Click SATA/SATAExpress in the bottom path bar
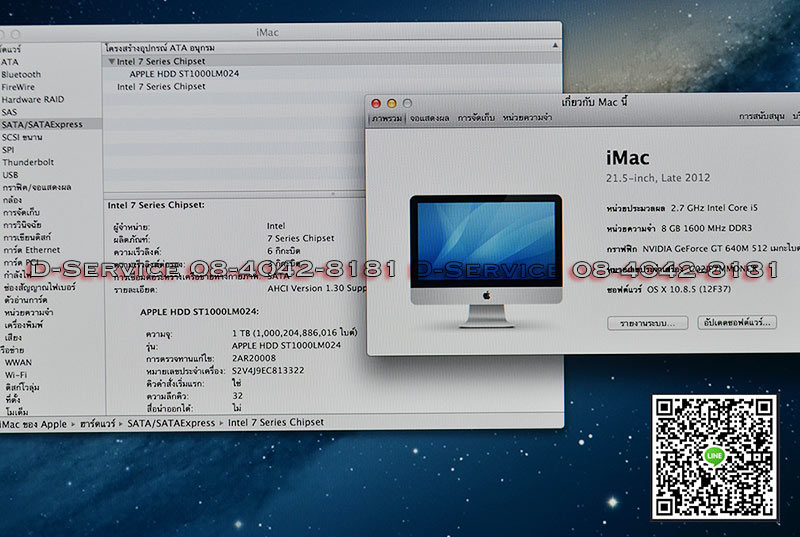 tap(171, 423)
